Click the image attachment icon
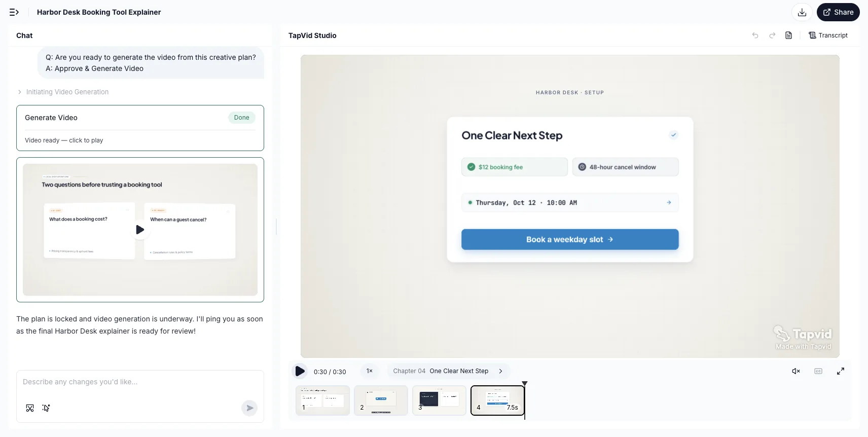The width and height of the screenshot is (868, 437). [30, 408]
